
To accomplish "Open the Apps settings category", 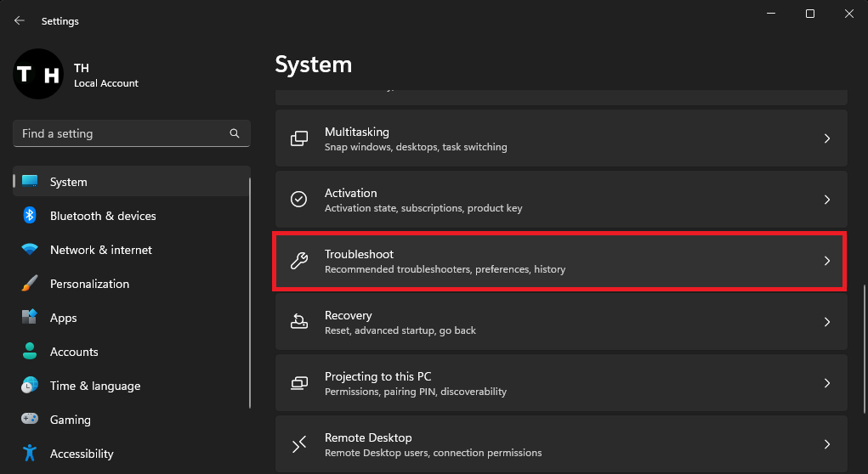I will [x=63, y=318].
